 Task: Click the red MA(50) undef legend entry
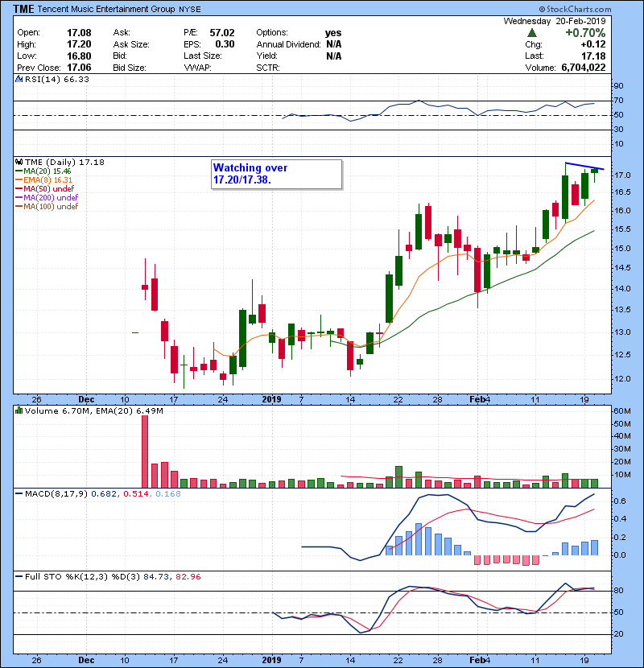pos(45,188)
